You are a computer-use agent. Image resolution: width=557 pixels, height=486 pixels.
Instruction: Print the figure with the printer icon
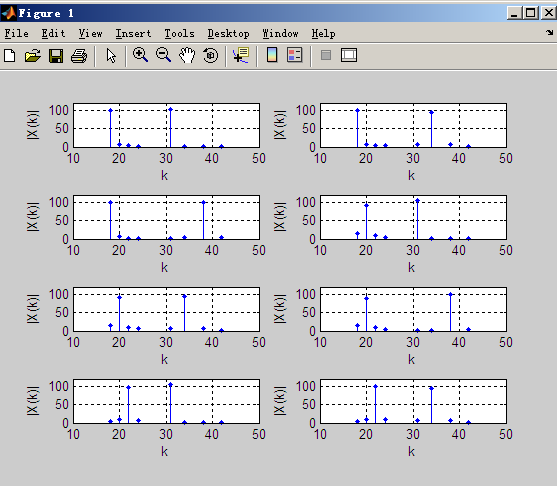[79, 56]
